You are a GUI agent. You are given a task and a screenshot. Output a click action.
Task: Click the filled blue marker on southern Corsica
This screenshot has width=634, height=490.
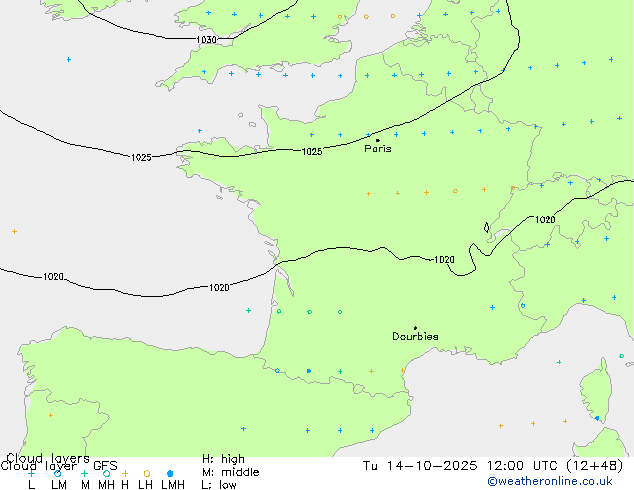[x=597, y=418]
